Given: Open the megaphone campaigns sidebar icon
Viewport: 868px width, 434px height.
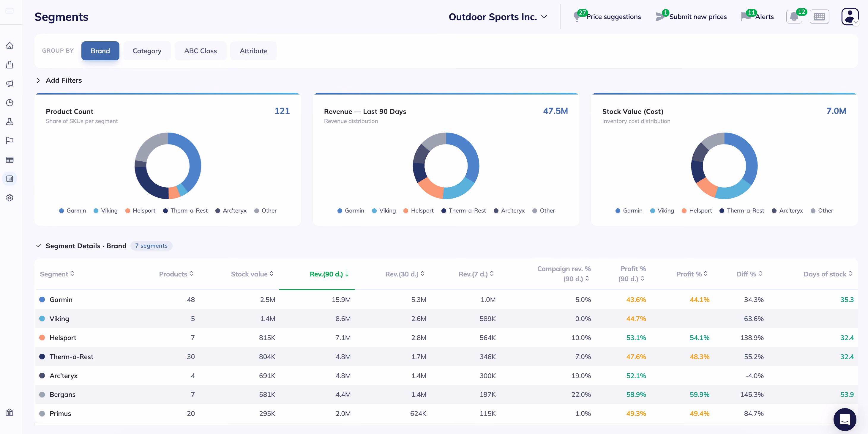Looking at the screenshot, I should [10, 84].
